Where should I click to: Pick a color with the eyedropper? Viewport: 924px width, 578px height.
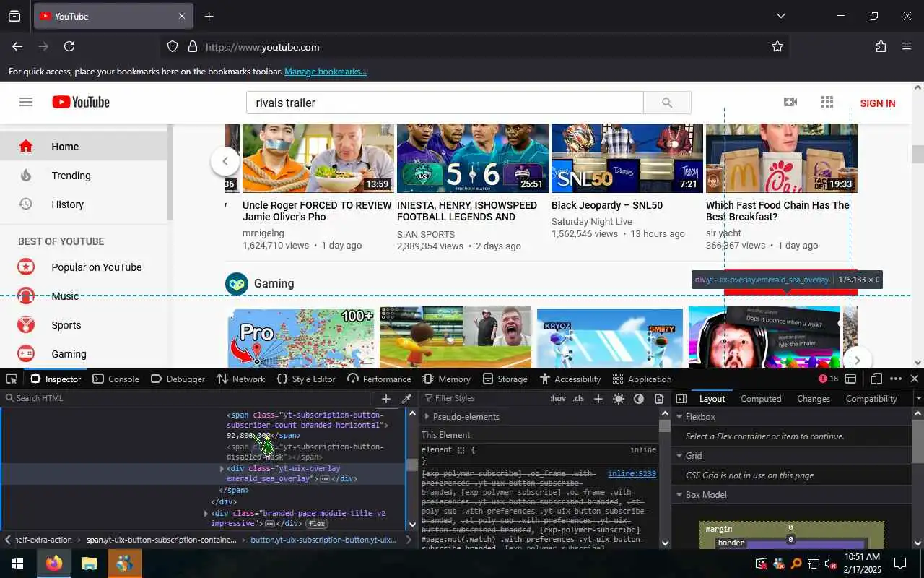pyautogui.click(x=406, y=399)
